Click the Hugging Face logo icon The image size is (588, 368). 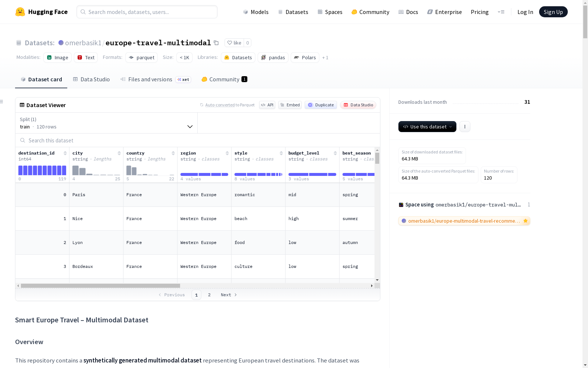[x=20, y=12]
